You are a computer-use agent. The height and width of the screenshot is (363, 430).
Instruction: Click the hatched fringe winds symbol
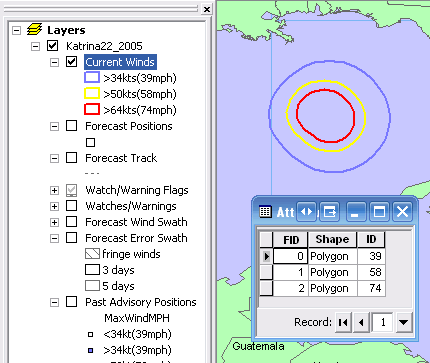[92, 254]
